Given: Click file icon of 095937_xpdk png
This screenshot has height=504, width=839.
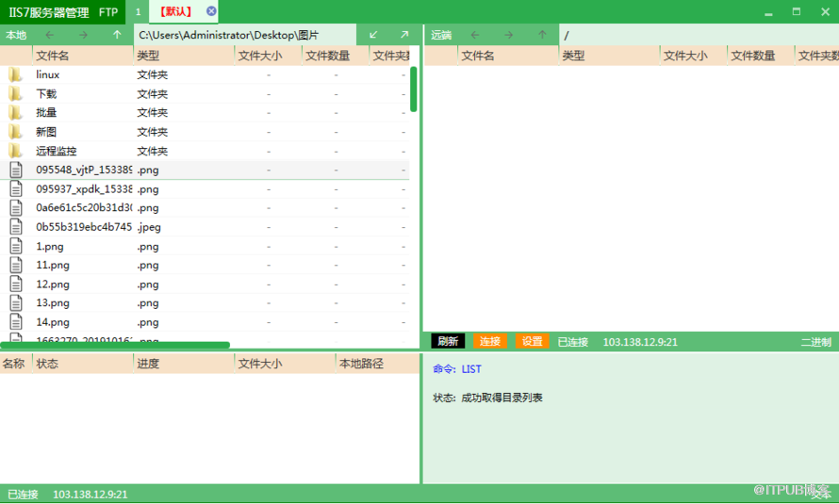Looking at the screenshot, I should (16, 188).
